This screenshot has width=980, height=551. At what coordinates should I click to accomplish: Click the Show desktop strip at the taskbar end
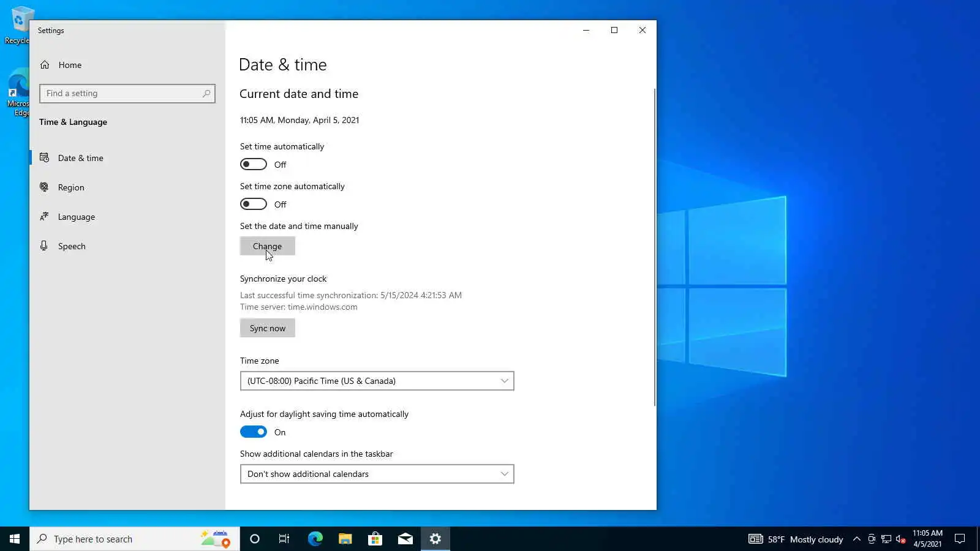point(978,539)
